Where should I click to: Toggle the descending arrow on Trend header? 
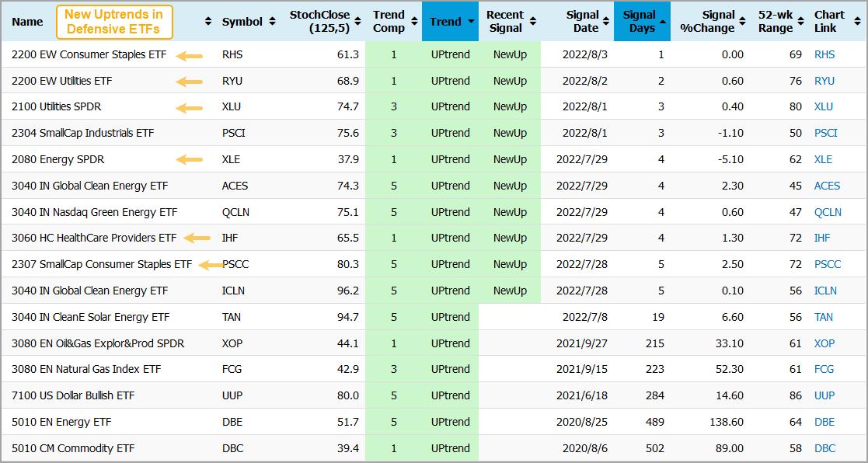470,23
